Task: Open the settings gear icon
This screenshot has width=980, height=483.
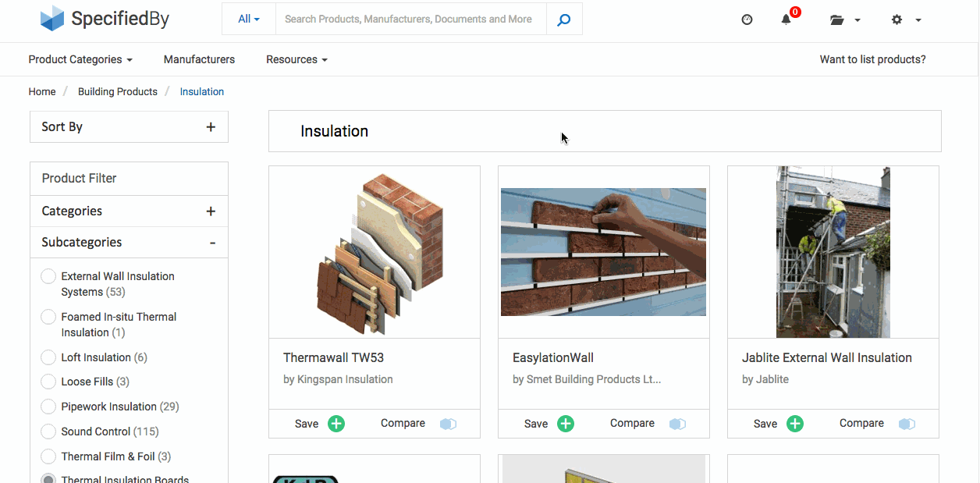Action: coord(897,20)
